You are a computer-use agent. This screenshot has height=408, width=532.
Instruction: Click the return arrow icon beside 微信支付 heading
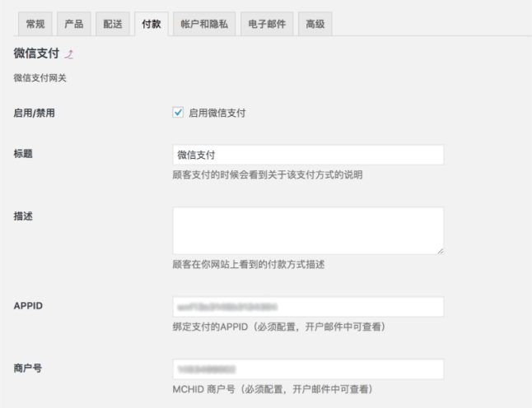click(70, 54)
